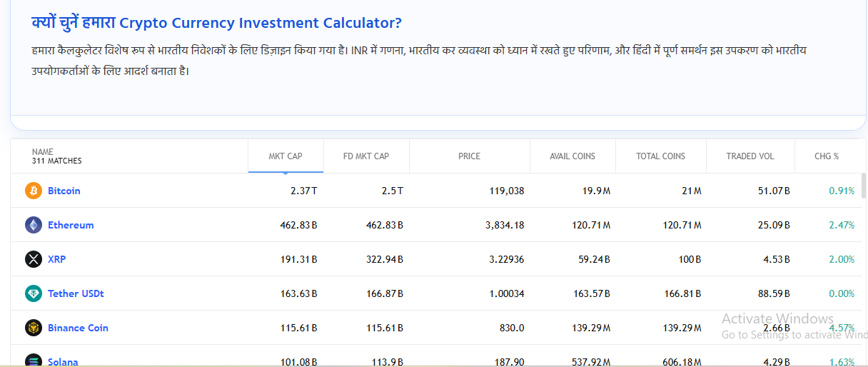Sort by the TRADED VOL column
This screenshot has height=367, width=868.
point(750,156)
